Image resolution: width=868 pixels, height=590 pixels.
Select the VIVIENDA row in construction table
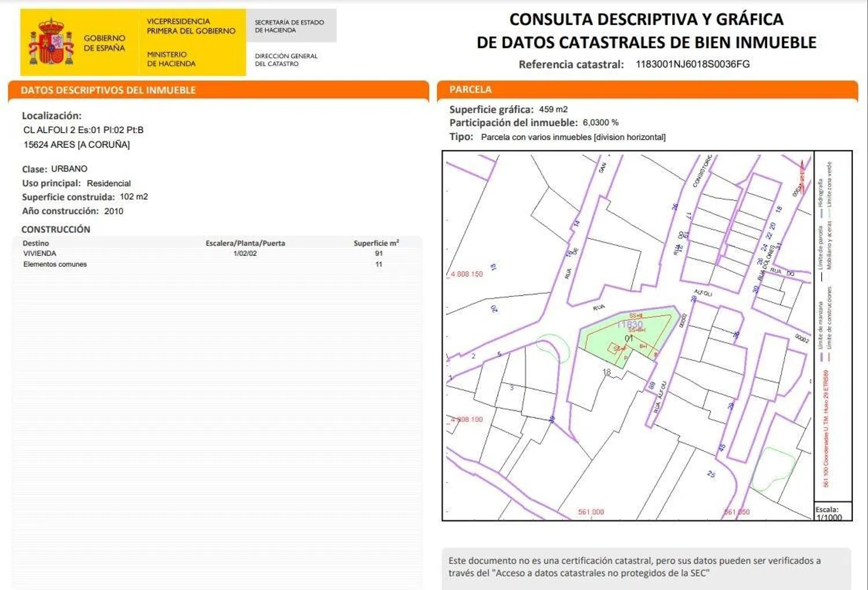[40, 254]
